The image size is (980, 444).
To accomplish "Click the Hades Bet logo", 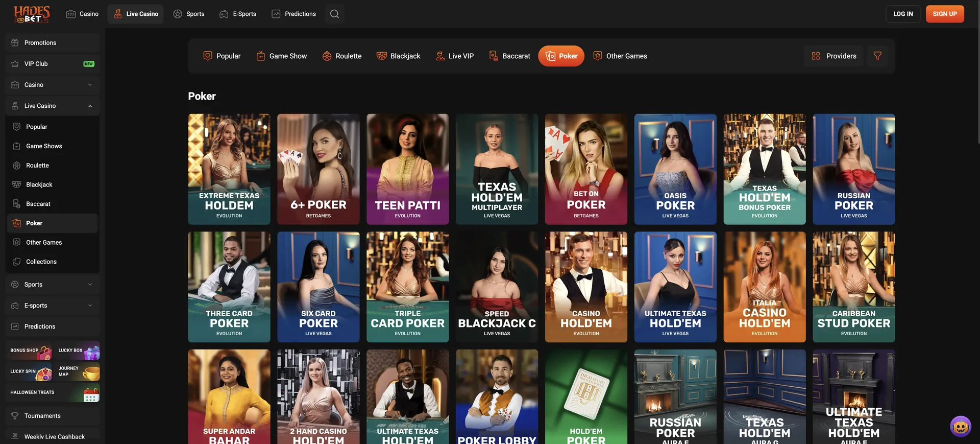I will 32,14.
